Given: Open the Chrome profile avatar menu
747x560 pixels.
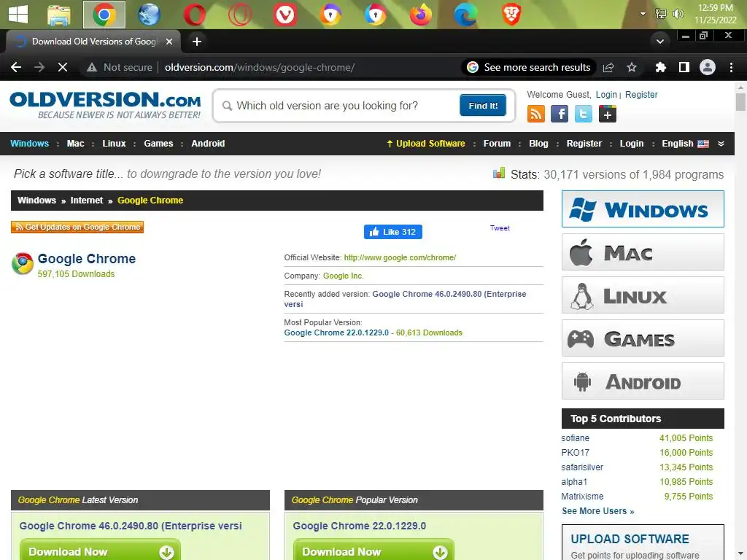Looking at the screenshot, I should pyautogui.click(x=708, y=67).
